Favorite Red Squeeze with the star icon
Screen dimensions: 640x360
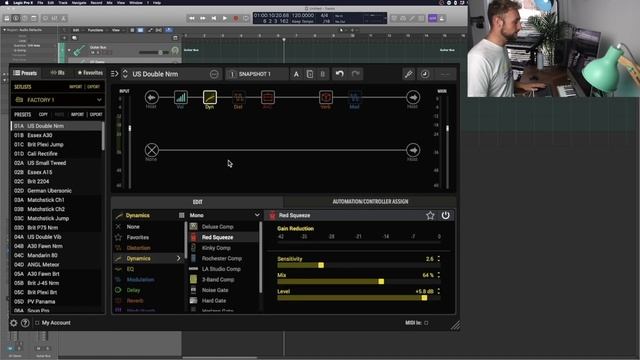430,216
